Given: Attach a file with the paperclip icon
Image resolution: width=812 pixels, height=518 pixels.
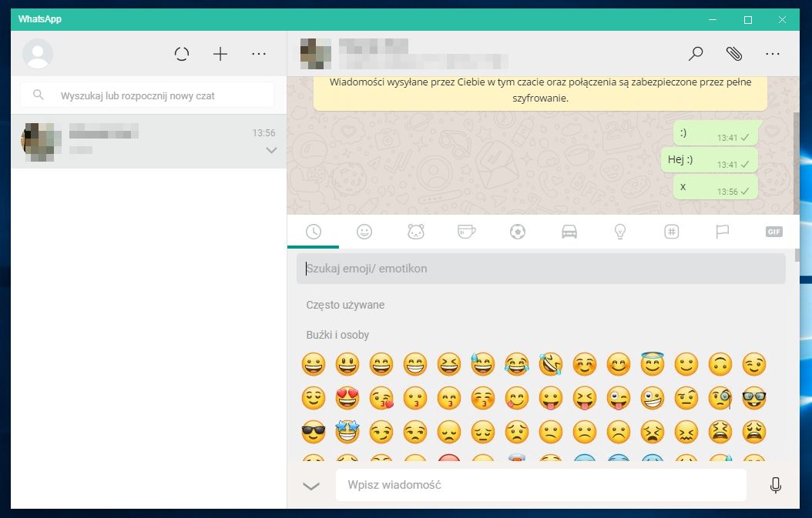Looking at the screenshot, I should [734, 53].
